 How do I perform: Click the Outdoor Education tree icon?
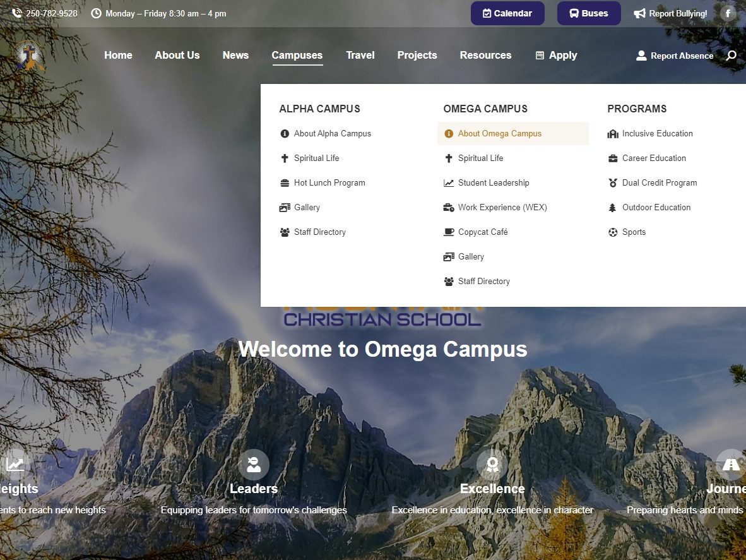pyautogui.click(x=612, y=208)
